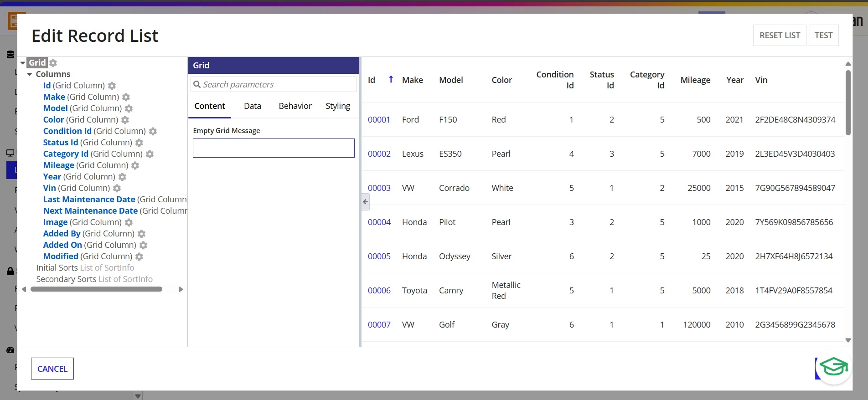Image resolution: width=868 pixels, height=400 pixels.
Task: Open gear for Condition Id grid column
Action: (x=153, y=131)
